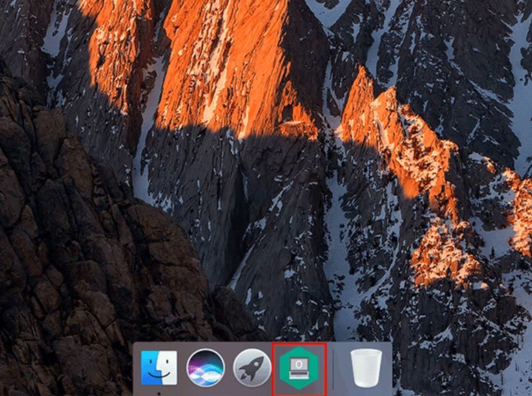The width and height of the screenshot is (532, 396).
Task: Open the Trash in the Dock
Action: pyautogui.click(x=366, y=368)
